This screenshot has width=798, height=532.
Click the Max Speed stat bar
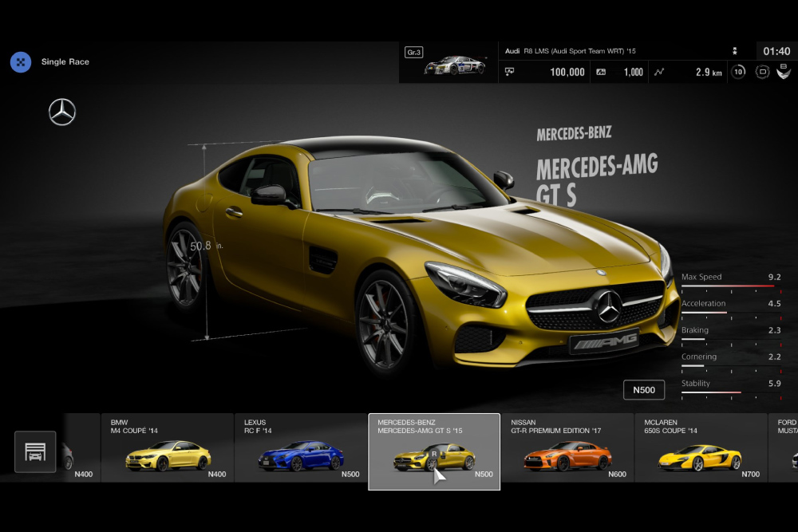[x=731, y=286]
